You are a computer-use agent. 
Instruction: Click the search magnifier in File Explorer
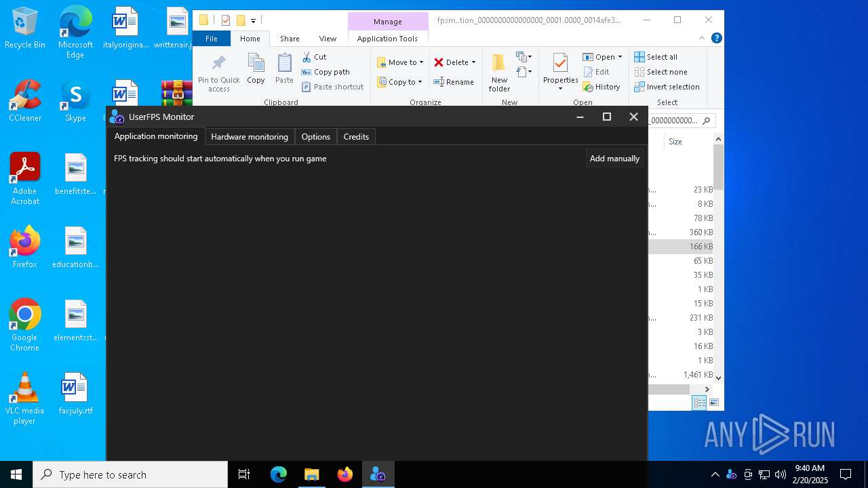click(x=706, y=121)
